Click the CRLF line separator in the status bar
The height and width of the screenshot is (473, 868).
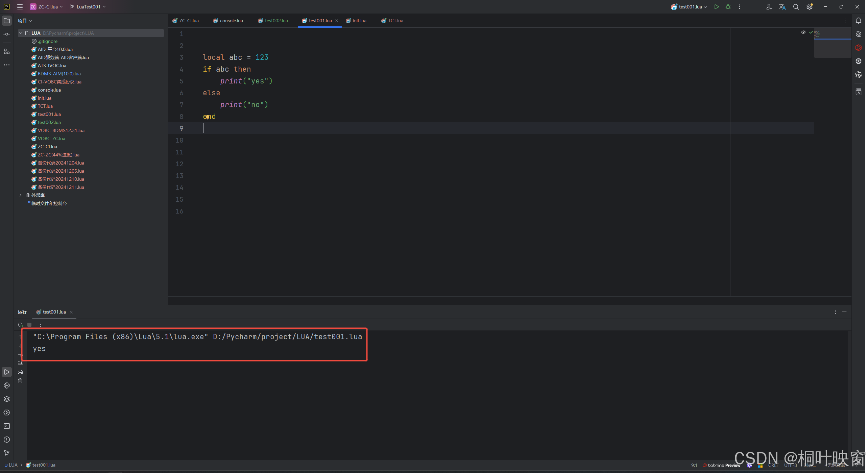point(773,465)
